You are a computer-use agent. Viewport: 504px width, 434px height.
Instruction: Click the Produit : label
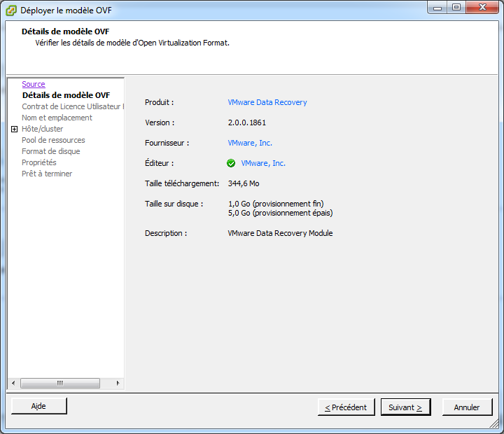160,102
